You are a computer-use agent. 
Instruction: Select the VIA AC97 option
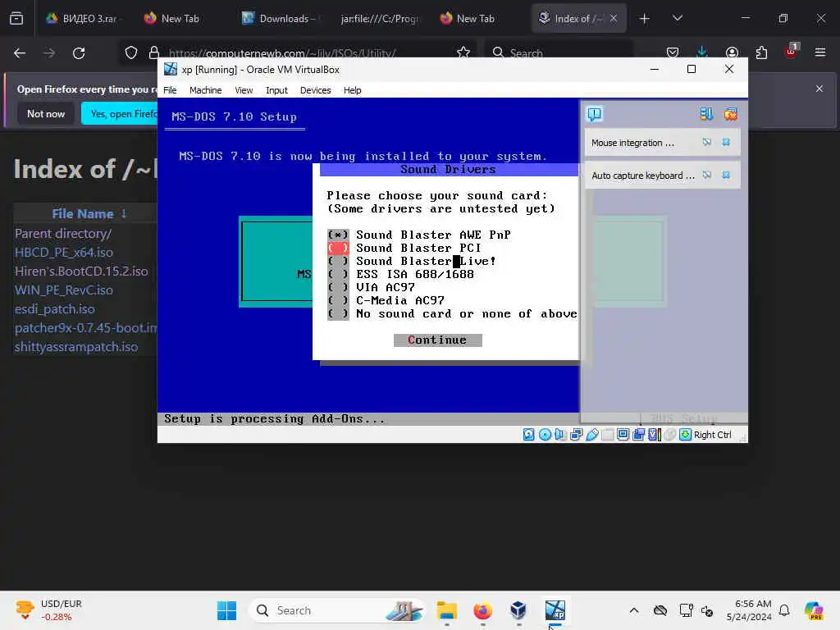pyautogui.click(x=372, y=287)
